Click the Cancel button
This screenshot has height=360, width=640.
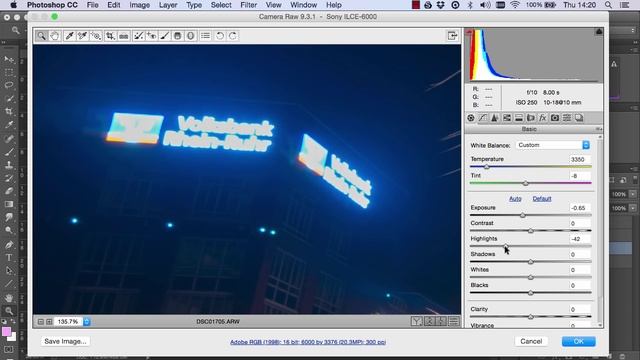(x=531, y=341)
